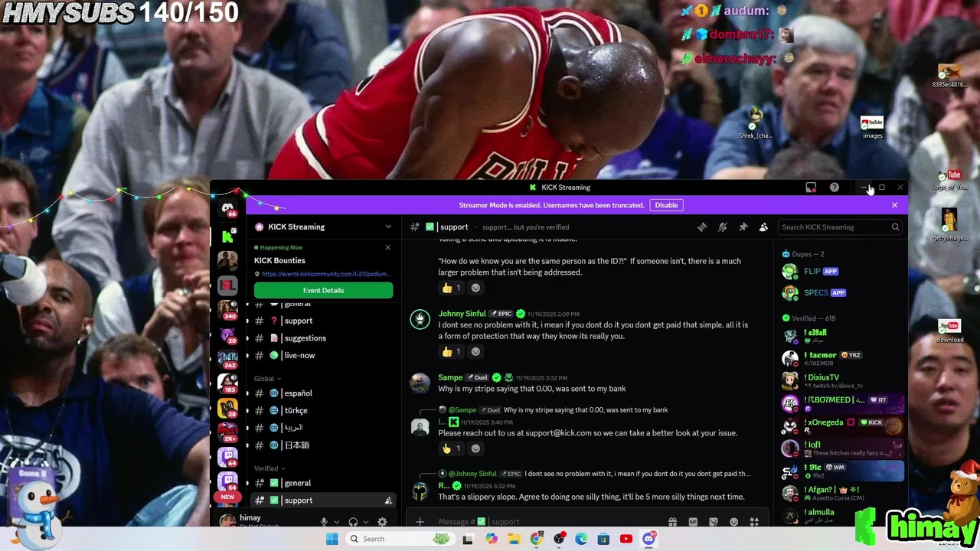Mute microphone in user panel
This screenshot has width=980, height=551.
(x=324, y=522)
